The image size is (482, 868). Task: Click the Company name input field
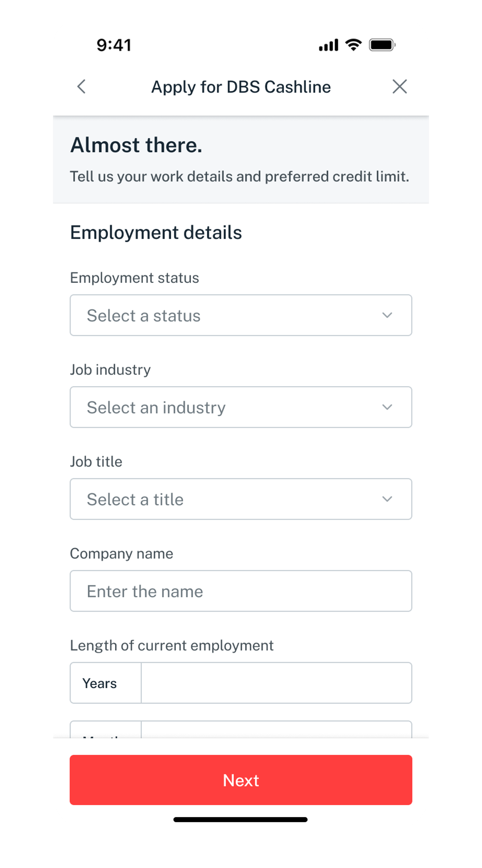click(x=241, y=591)
